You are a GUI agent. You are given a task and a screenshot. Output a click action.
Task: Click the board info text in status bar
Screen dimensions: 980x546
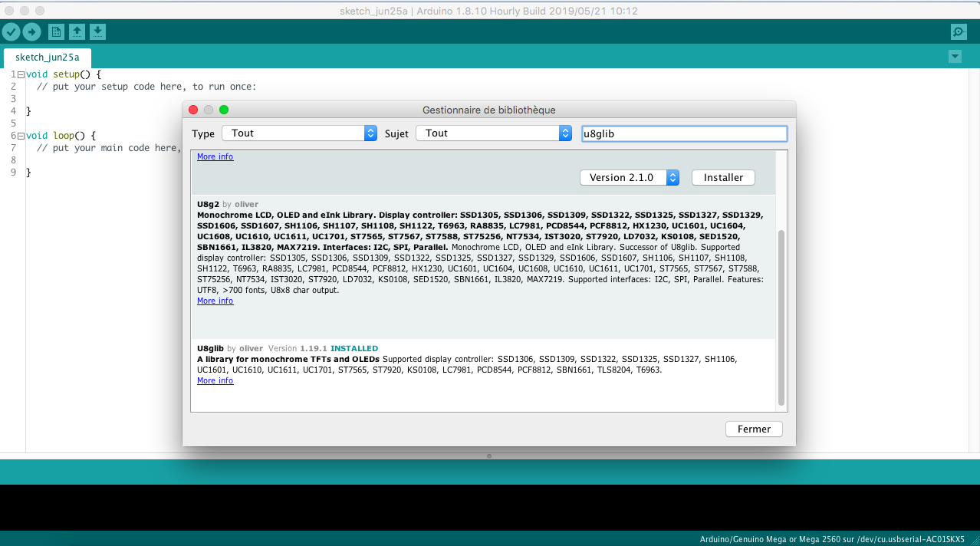point(832,539)
